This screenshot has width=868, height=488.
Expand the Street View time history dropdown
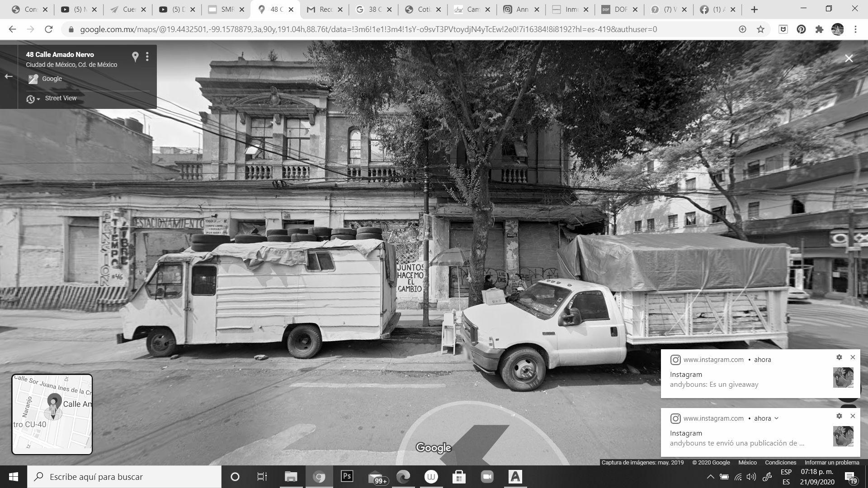click(33, 99)
